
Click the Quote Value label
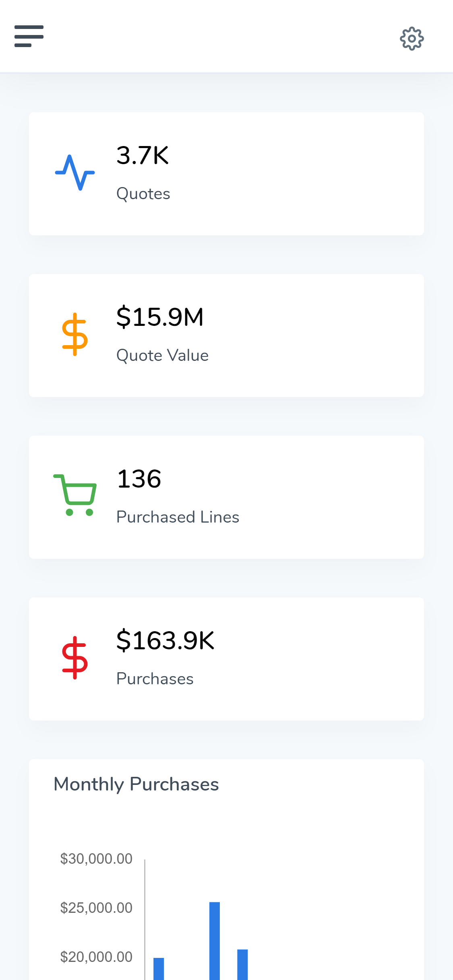pyautogui.click(x=162, y=356)
